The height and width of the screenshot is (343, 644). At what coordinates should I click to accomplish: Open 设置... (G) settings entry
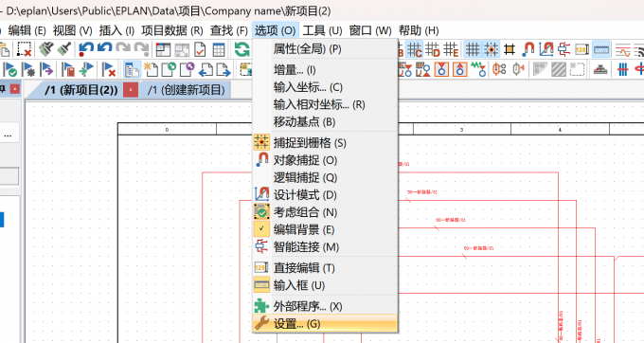tap(325, 324)
